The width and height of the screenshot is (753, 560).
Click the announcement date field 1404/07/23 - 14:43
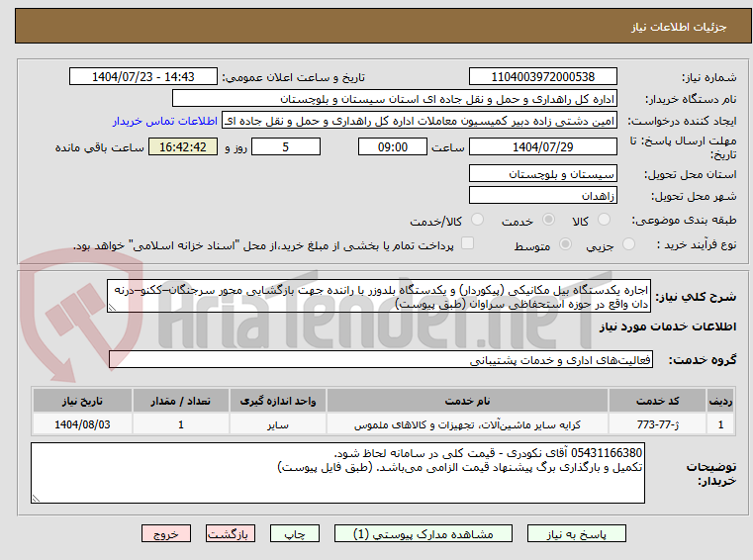coord(143,77)
